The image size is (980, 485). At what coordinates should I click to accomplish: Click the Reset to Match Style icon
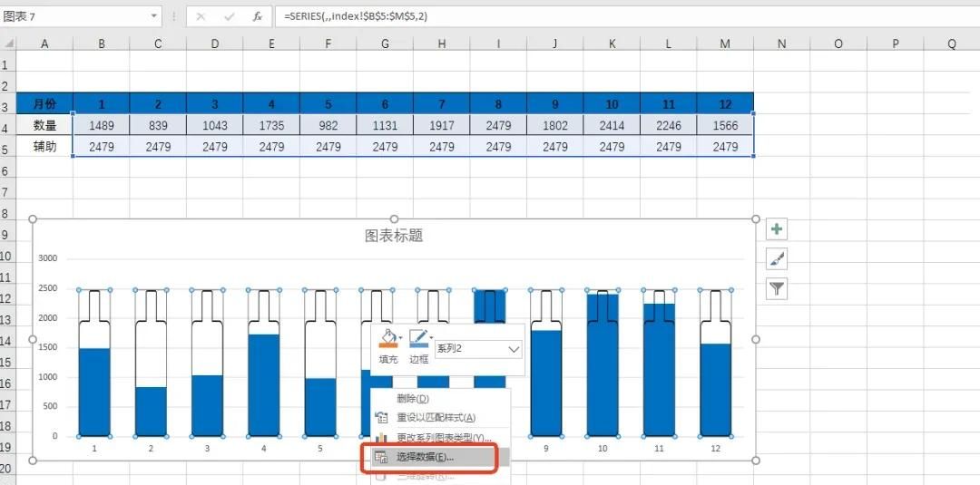[x=380, y=417]
